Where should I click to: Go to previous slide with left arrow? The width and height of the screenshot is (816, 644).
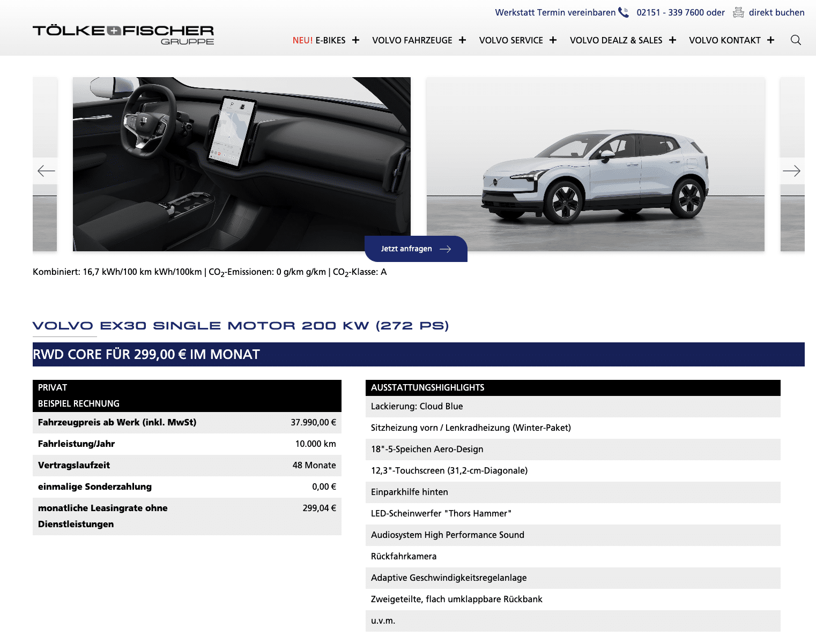coord(46,171)
